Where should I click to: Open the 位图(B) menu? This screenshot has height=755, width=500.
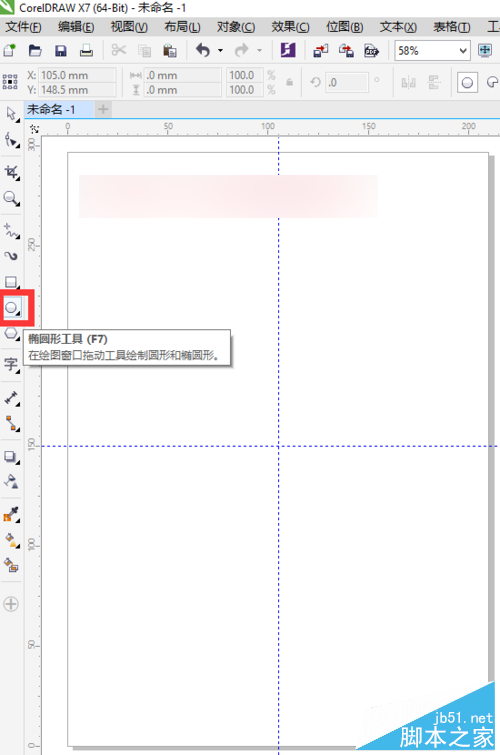[x=345, y=27]
